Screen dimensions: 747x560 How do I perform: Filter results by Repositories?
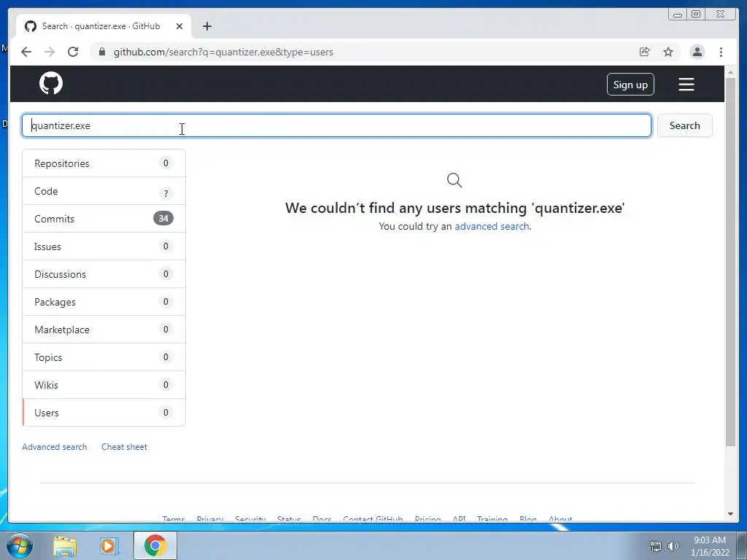104,163
